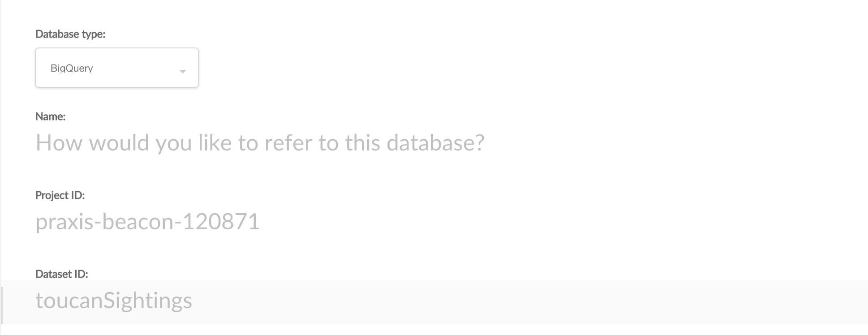868x335 pixels.
Task: Click the "Database type:" label
Action: point(70,34)
